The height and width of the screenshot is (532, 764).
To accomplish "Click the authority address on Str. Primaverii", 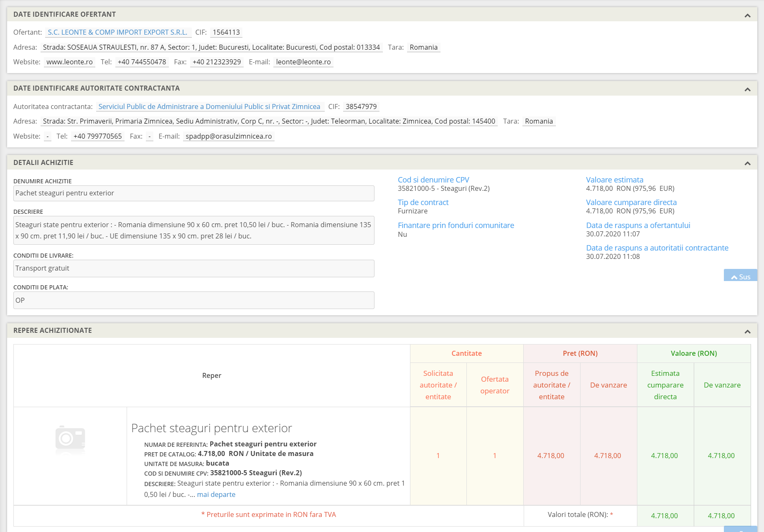I will (269, 121).
